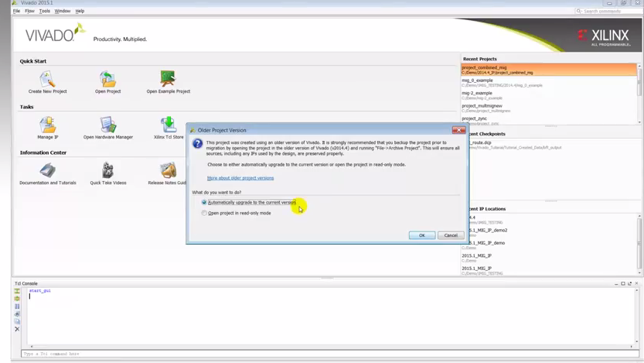Clear the Tcl Console with X icon
644x363 pixels.
click(x=17, y=329)
